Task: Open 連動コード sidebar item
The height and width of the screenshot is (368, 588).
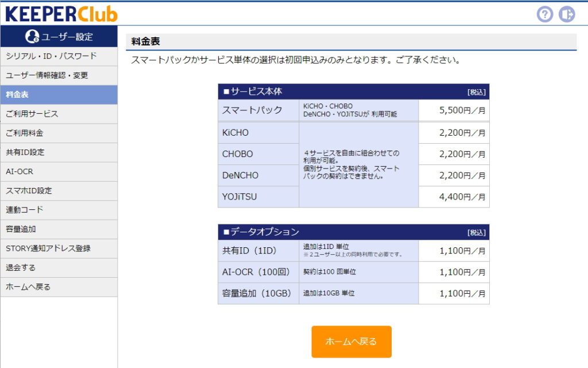Action: pyautogui.click(x=59, y=210)
